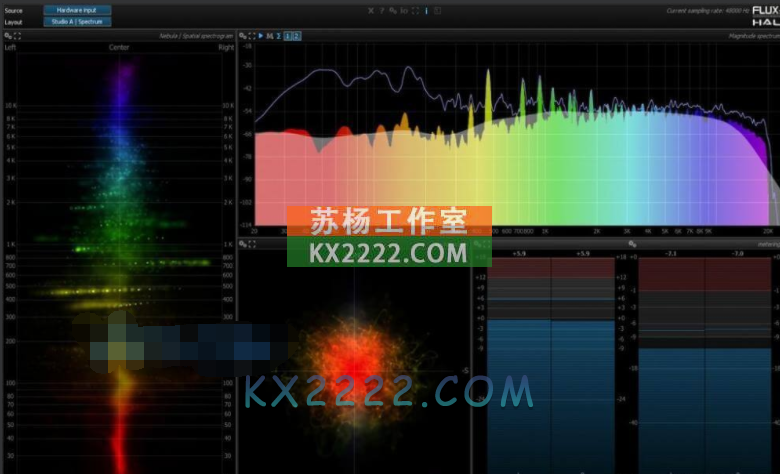Open the Studio A | Spectrum layout selector
The width and height of the screenshot is (780, 474).
click(x=77, y=21)
